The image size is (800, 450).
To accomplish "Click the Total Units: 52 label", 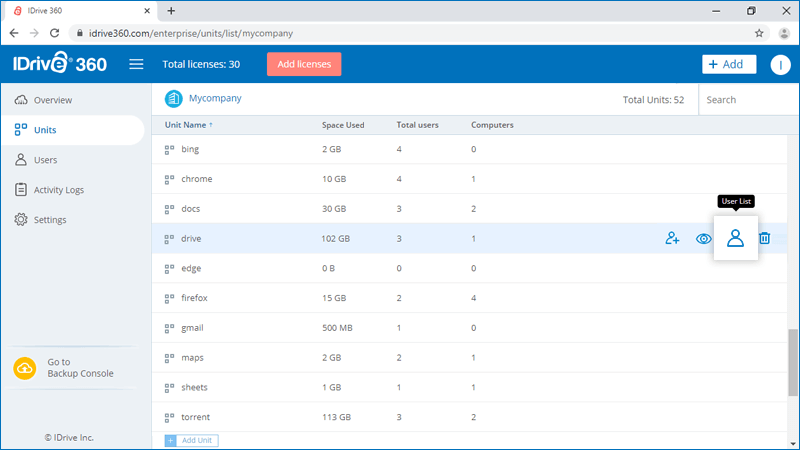I will point(653,100).
